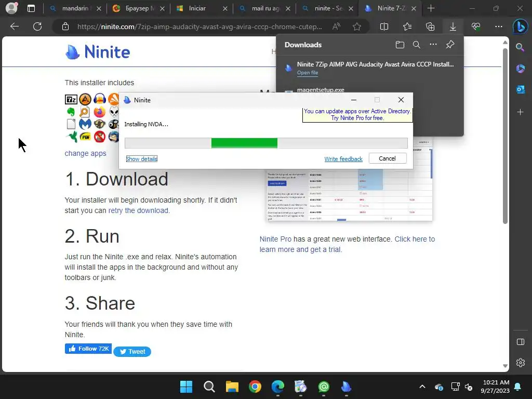Viewport: 532px width, 399px height.
Task: Click the magnifier document app icon
Action: coord(84,112)
